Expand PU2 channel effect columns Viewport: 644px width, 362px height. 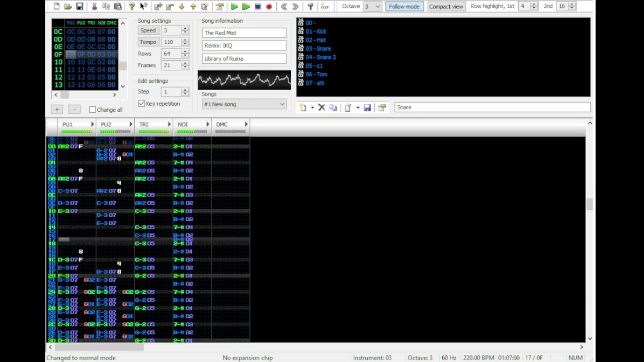(131, 124)
